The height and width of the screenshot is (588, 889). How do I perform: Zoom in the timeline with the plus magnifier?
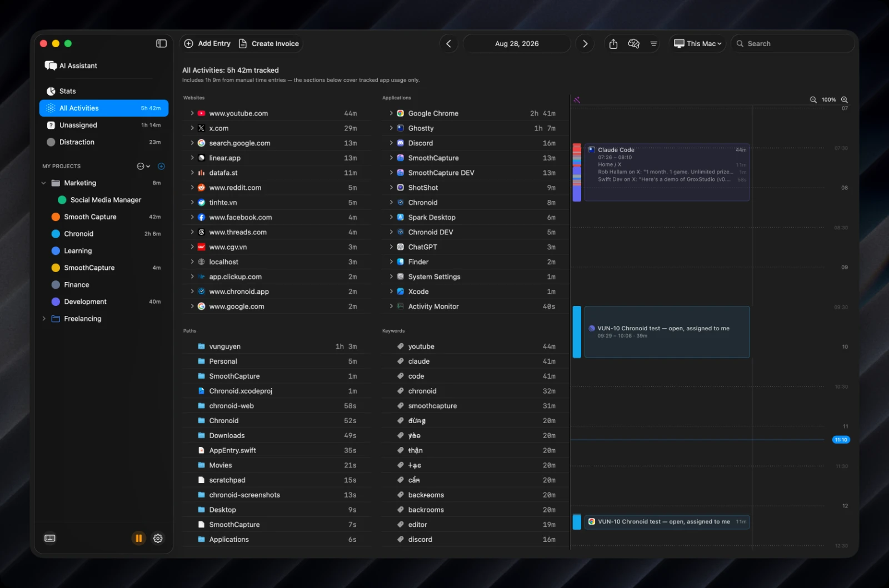(x=845, y=100)
